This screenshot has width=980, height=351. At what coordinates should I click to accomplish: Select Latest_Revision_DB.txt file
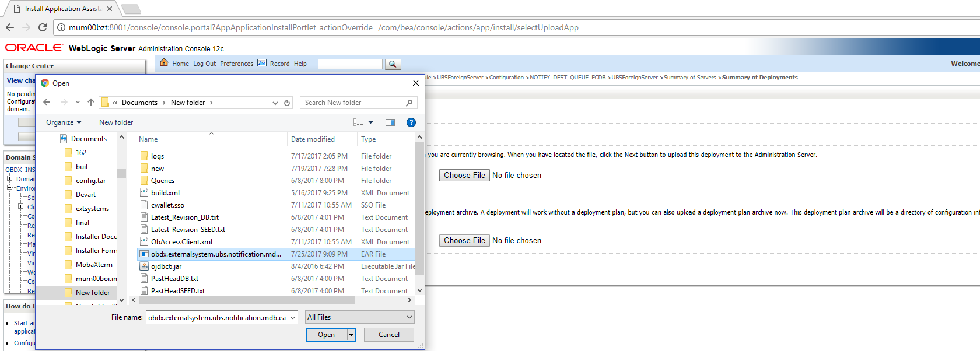[x=184, y=217]
